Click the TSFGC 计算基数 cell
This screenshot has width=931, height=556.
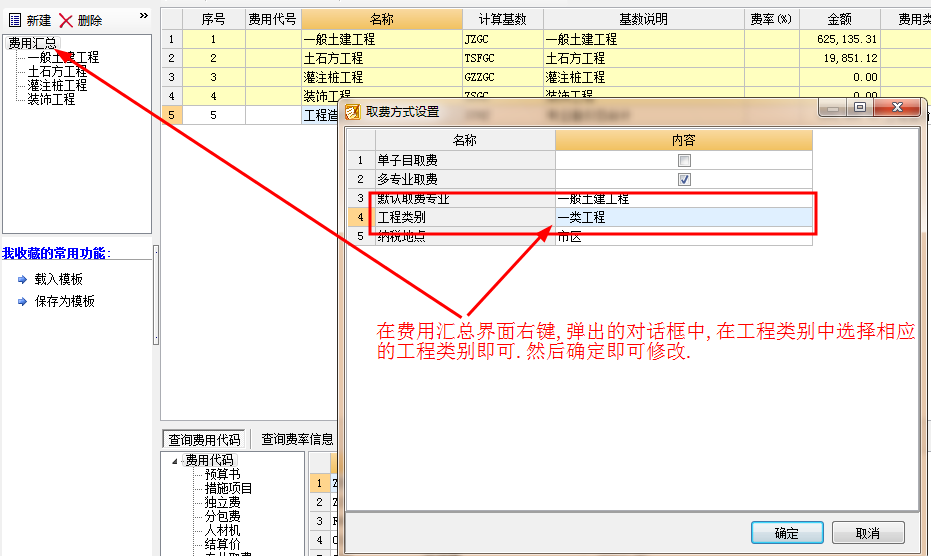tap(502, 58)
